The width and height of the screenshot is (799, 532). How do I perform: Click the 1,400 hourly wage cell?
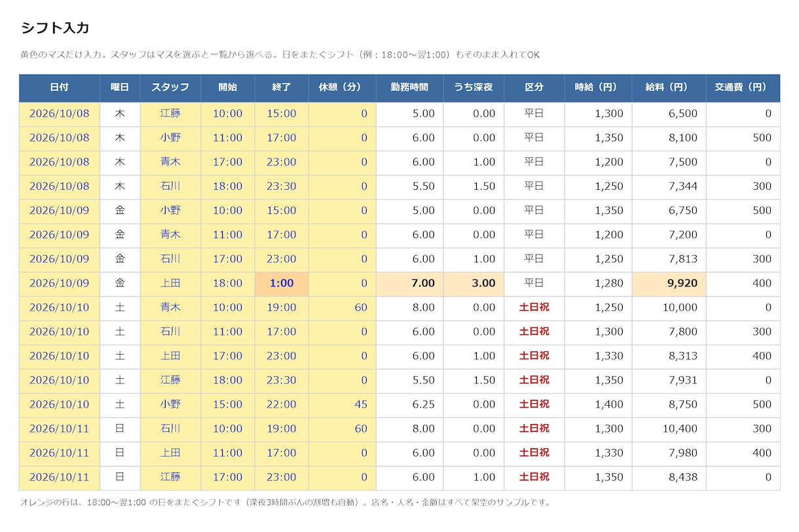[598, 404]
